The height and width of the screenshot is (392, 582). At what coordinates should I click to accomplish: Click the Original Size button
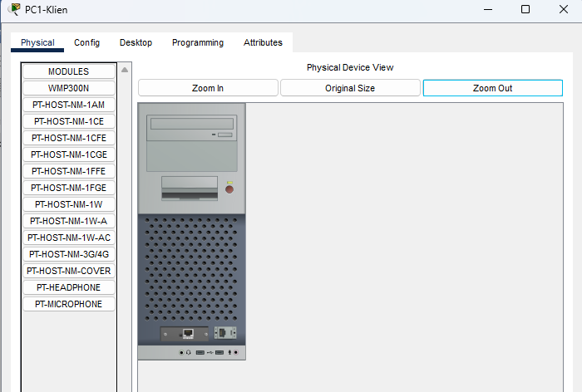click(x=350, y=88)
